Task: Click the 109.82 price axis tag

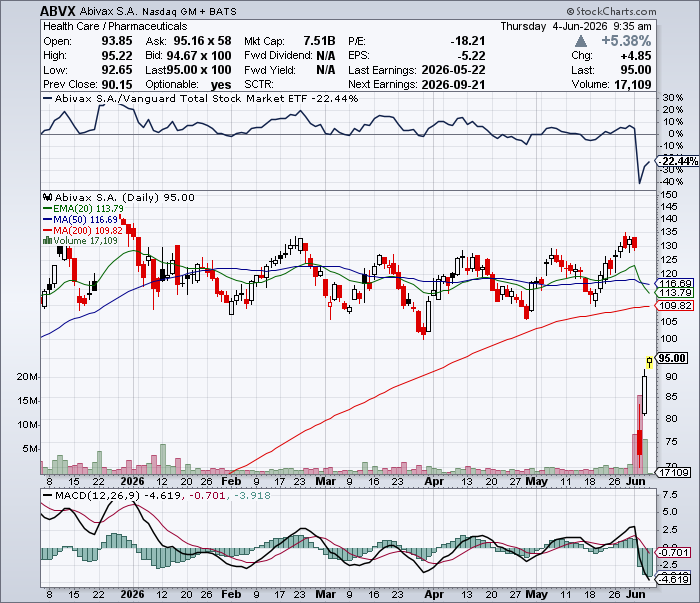Action: (674, 306)
